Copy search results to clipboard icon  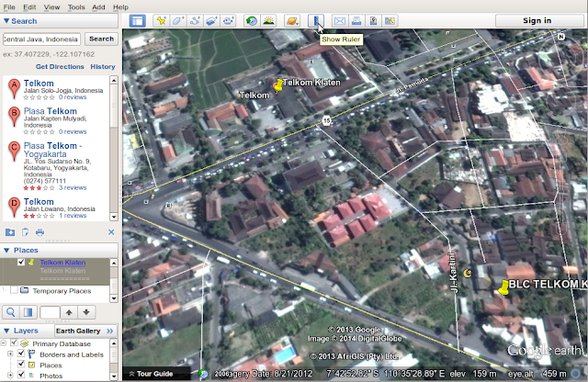click(x=25, y=232)
